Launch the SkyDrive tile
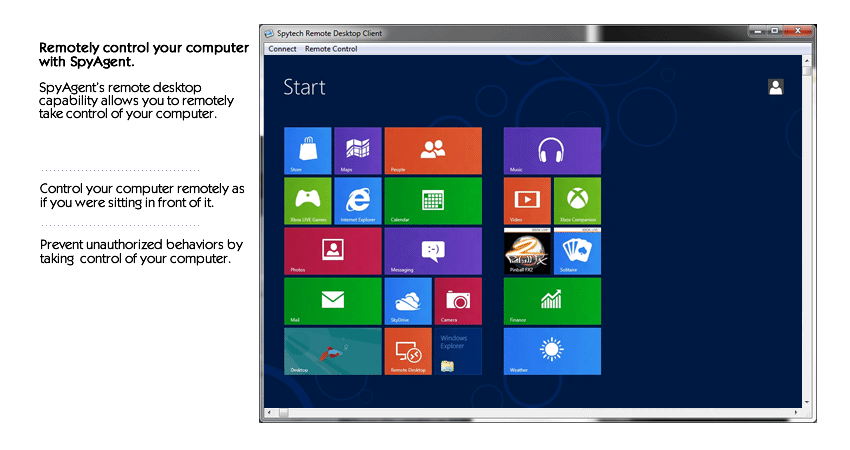Viewport: 850px width, 450px height. click(408, 301)
